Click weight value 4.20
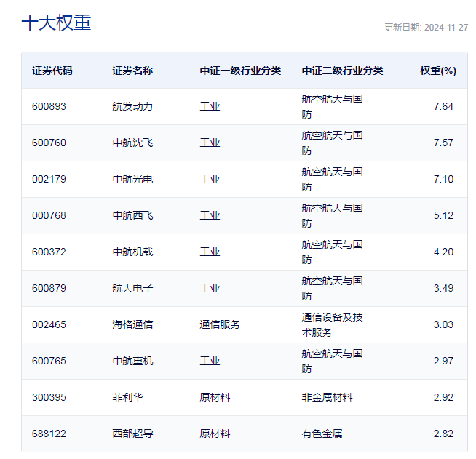 point(443,252)
